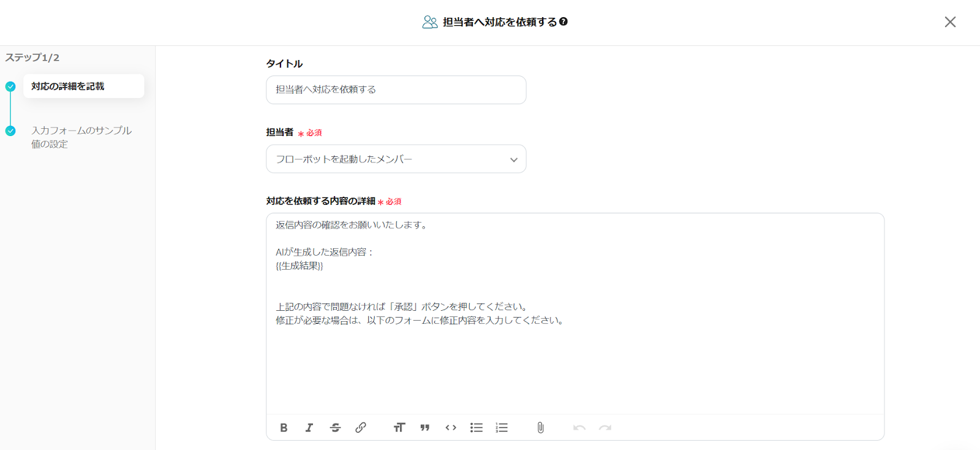Create a bulleted list
The image size is (980, 450).
pos(477,428)
